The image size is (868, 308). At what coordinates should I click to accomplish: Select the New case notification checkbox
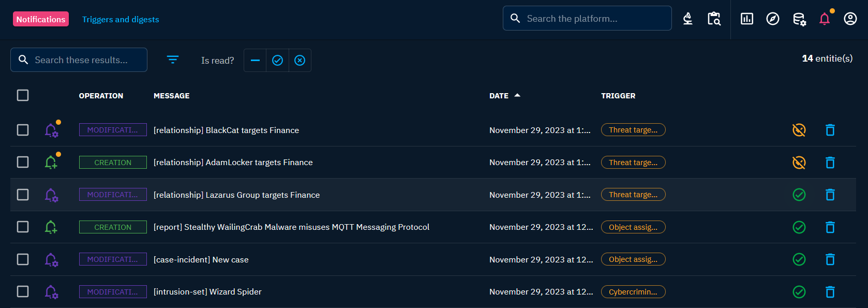coord(23,259)
